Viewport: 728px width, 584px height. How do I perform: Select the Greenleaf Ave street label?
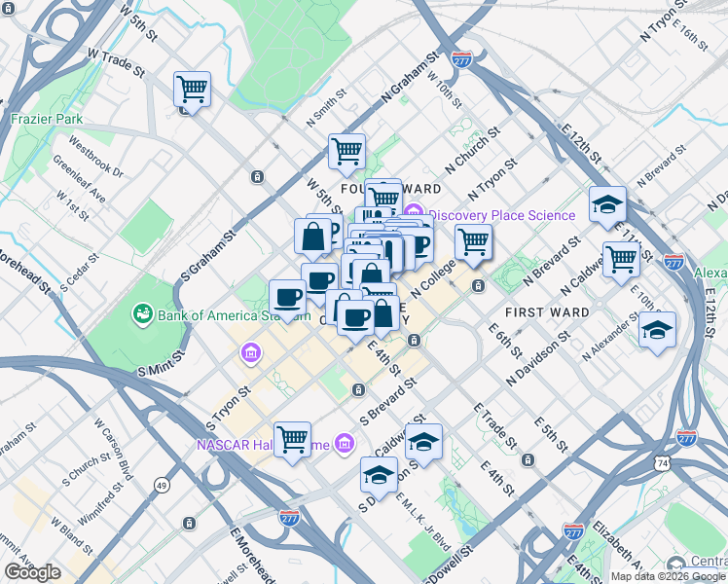click(79, 179)
